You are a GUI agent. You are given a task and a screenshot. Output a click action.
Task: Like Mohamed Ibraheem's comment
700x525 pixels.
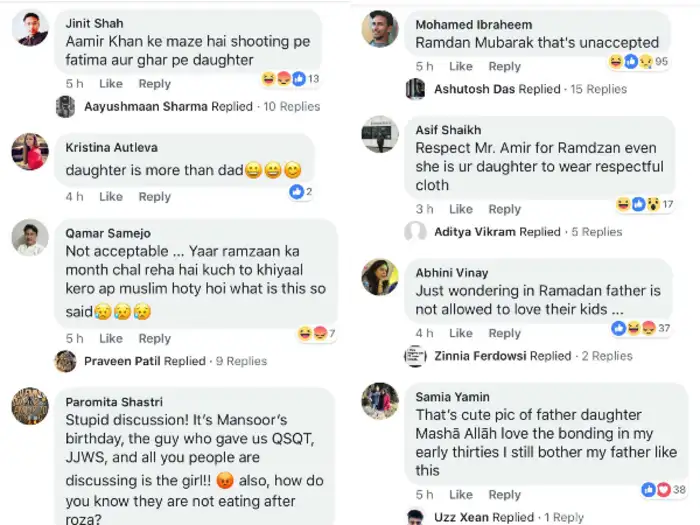461,66
